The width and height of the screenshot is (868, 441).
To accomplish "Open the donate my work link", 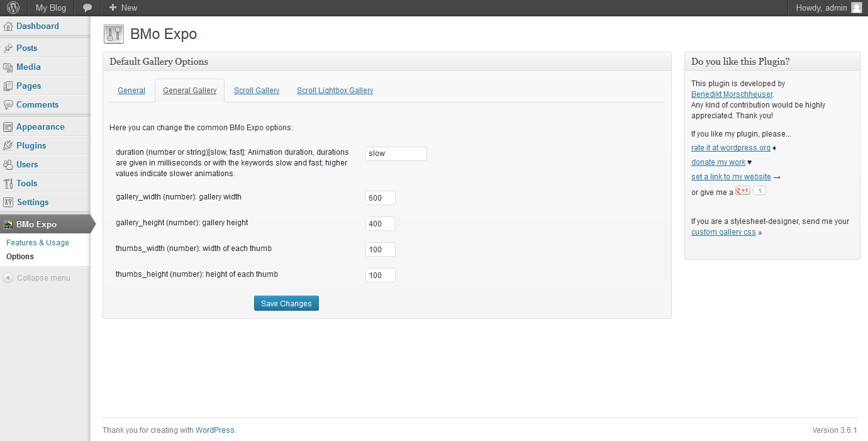I will (718, 162).
